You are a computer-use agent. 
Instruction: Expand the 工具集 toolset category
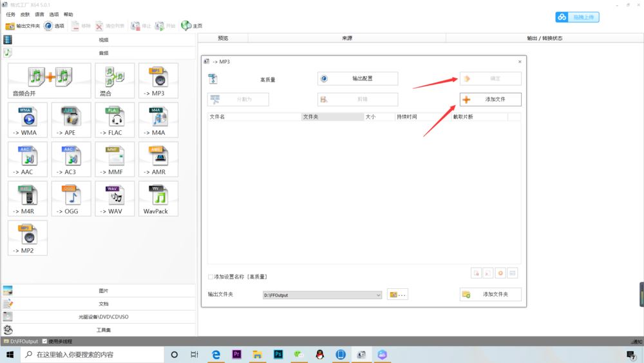[x=99, y=329]
